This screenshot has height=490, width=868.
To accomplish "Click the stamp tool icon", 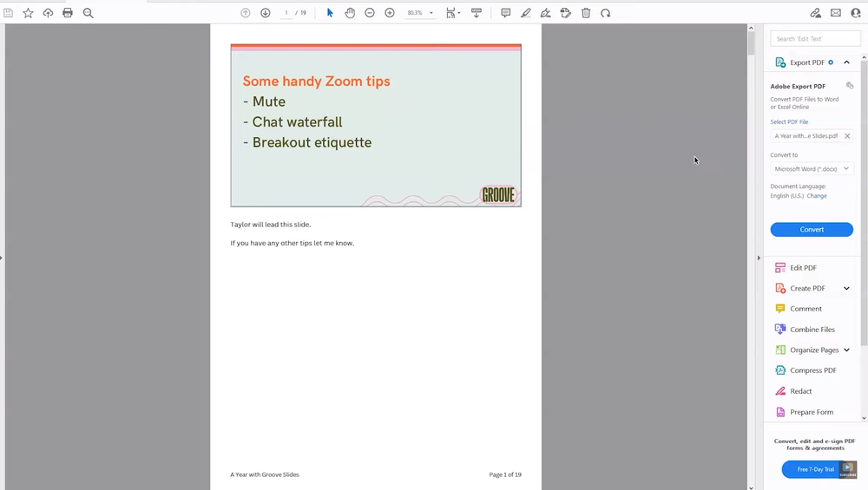I will pos(566,13).
